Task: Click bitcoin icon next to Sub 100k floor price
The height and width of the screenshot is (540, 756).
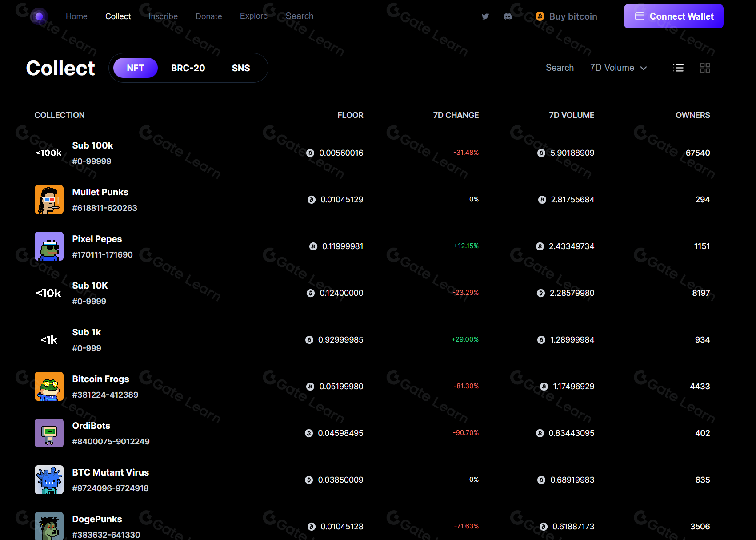Action: (310, 153)
